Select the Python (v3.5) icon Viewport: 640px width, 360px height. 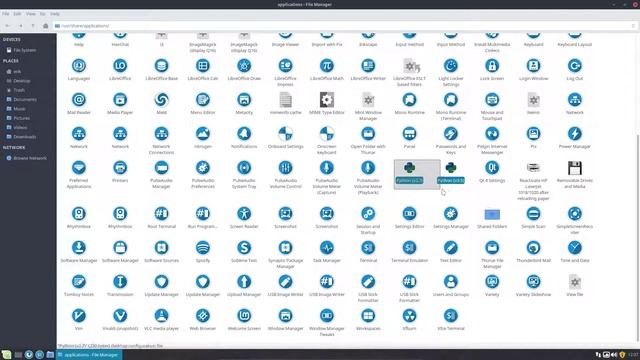[x=451, y=167]
